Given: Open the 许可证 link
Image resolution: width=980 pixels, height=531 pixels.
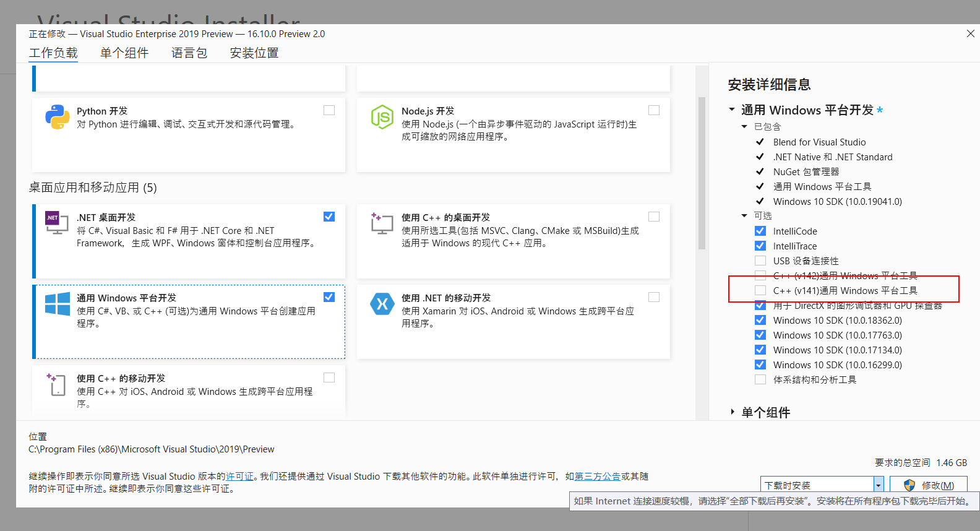Looking at the screenshot, I should 239,476.
